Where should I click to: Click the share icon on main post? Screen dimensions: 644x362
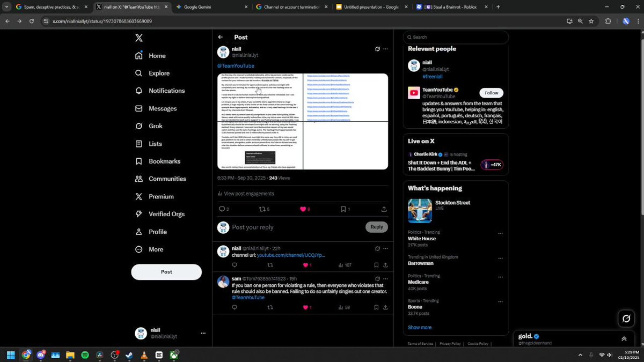coord(384,209)
